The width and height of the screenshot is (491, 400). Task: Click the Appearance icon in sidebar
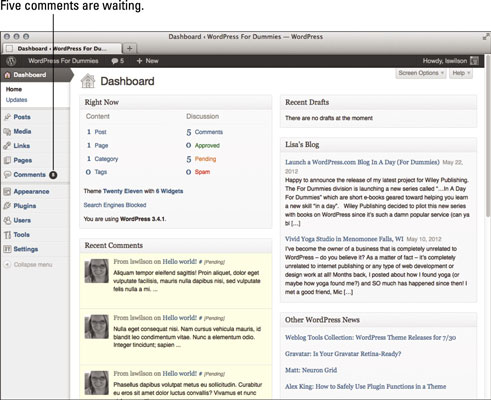7,192
